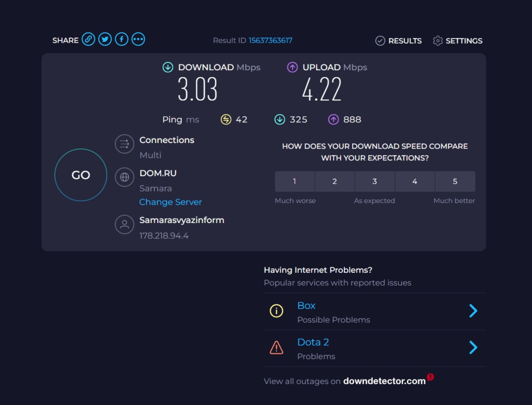Viewport: 532px width, 405px height.
Task: Click the Settings gear icon
Action: [438, 40]
